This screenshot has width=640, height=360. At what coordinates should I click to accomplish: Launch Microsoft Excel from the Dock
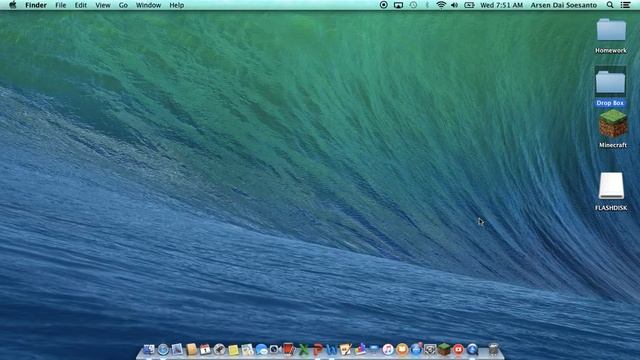(303, 349)
